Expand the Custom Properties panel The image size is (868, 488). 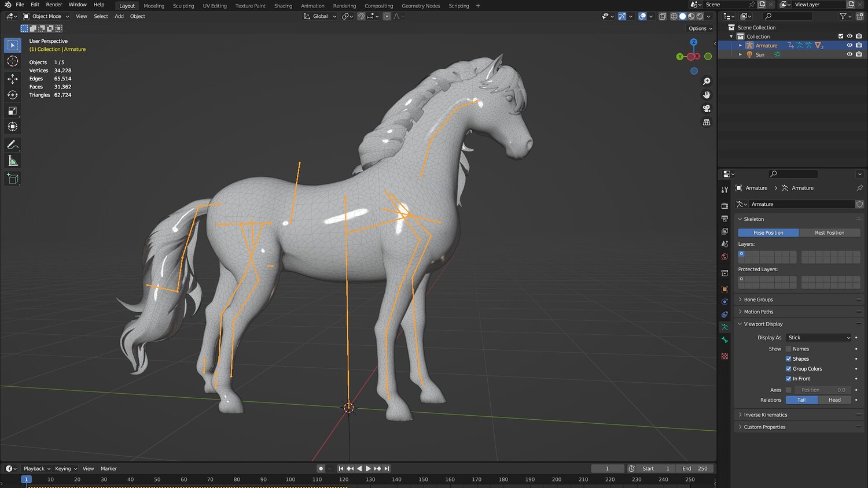[764, 427]
